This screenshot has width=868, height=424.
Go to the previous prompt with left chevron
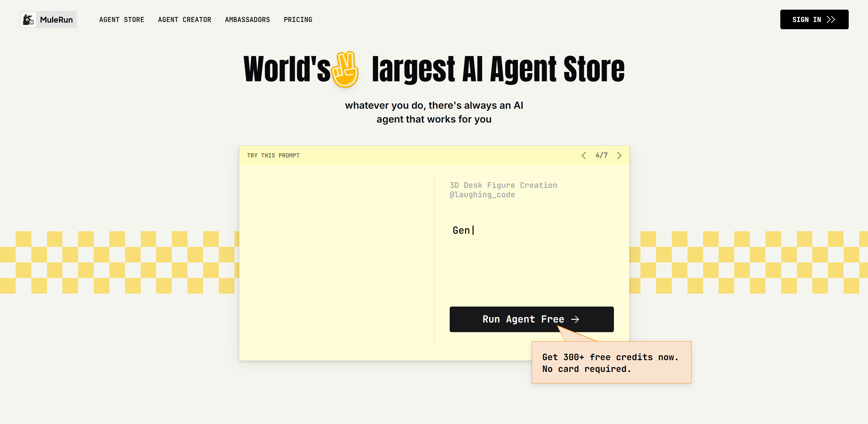pos(583,155)
